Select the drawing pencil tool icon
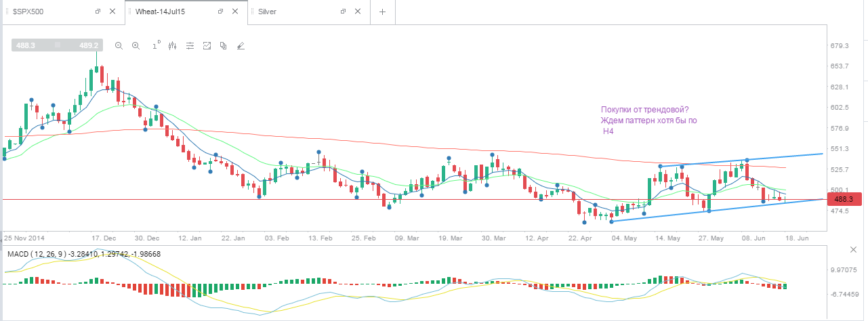 click(x=241, y=45)
